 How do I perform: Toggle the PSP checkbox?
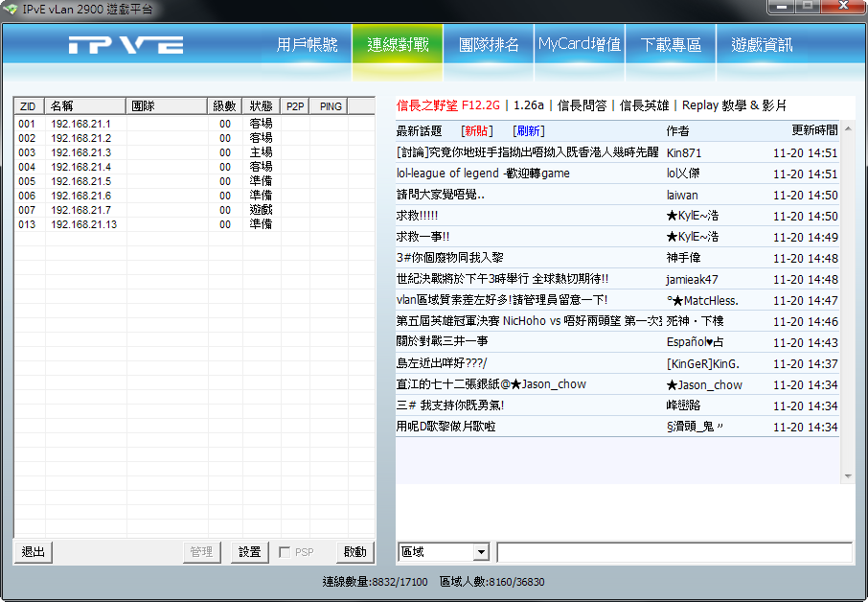pos(285,552)
